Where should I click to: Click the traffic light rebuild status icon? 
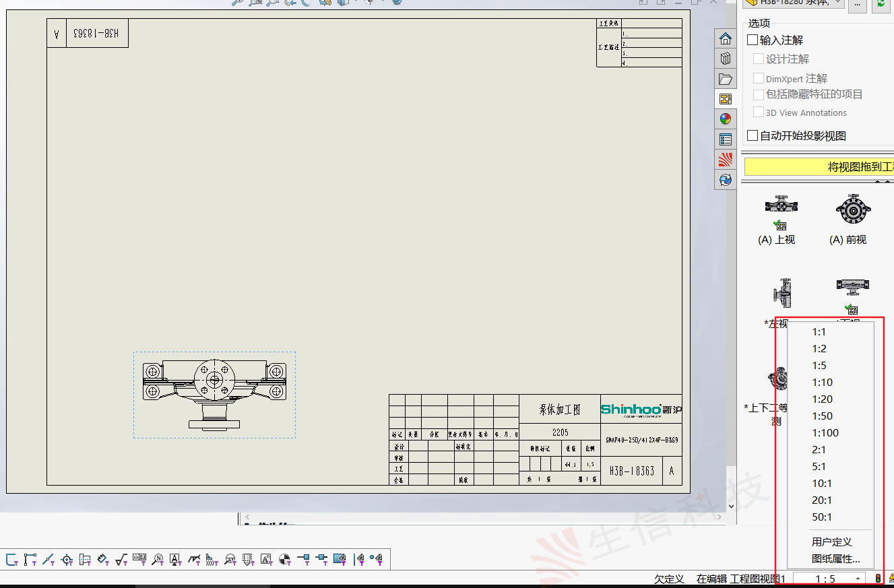pos(878,578)
